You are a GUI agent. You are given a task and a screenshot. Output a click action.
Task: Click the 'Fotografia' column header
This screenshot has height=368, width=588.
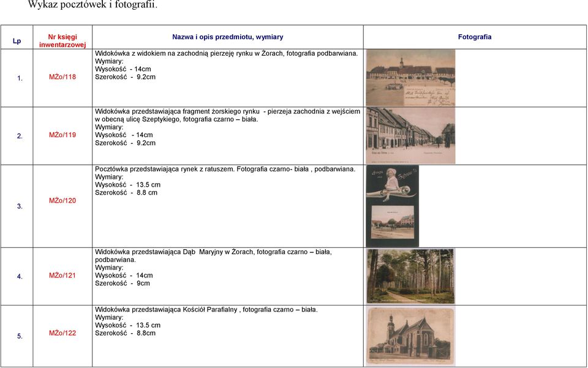coord(474,37)
